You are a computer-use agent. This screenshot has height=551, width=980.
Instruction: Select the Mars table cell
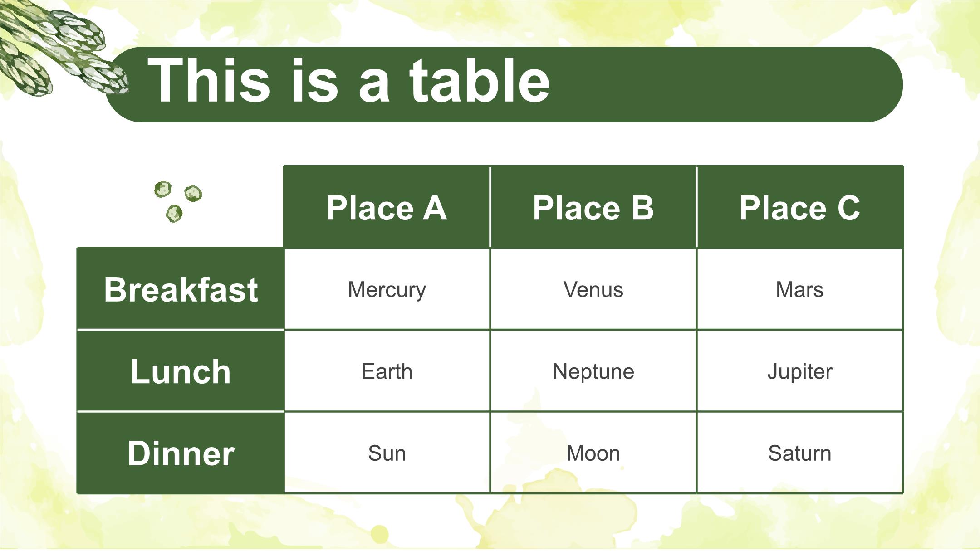[x=800, y=289]
